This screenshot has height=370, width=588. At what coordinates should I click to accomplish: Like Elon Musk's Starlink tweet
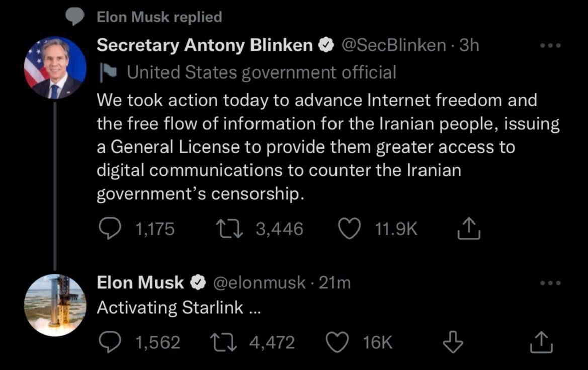[x=337, y=343]
